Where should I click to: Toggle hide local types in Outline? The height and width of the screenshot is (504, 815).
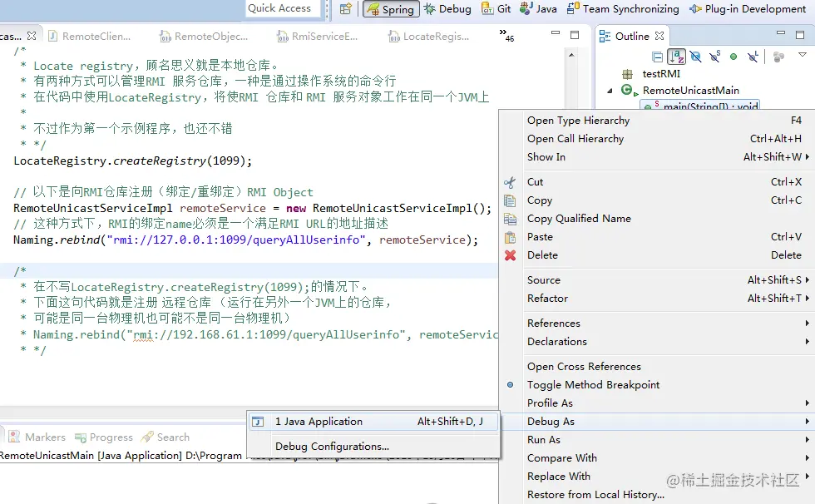pos(753,56)
